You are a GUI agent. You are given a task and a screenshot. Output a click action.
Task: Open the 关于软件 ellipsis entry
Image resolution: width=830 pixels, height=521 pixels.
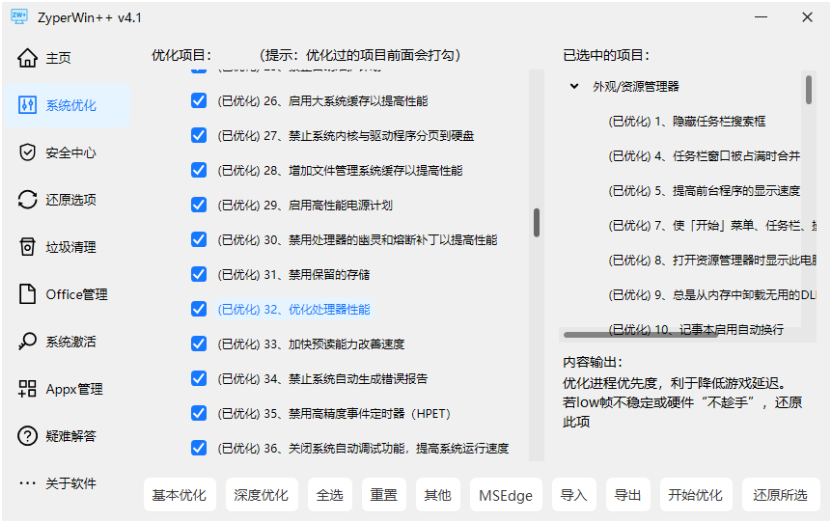click(28, 483)
